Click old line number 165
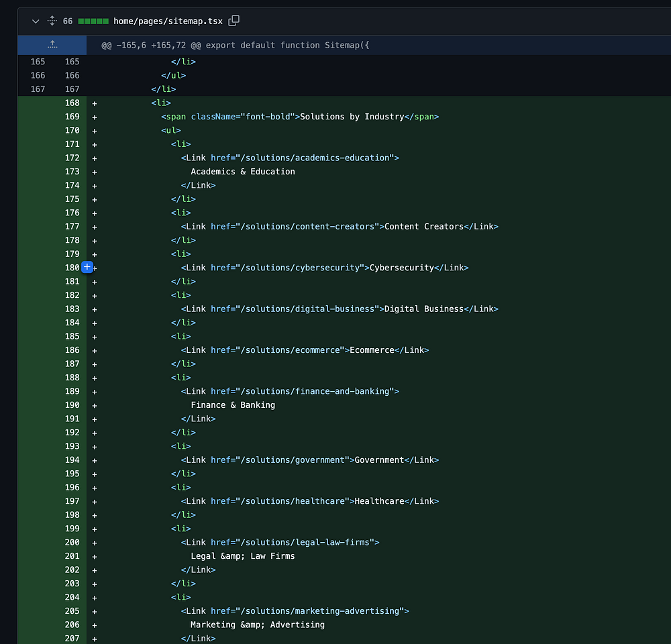 point(38,62)
